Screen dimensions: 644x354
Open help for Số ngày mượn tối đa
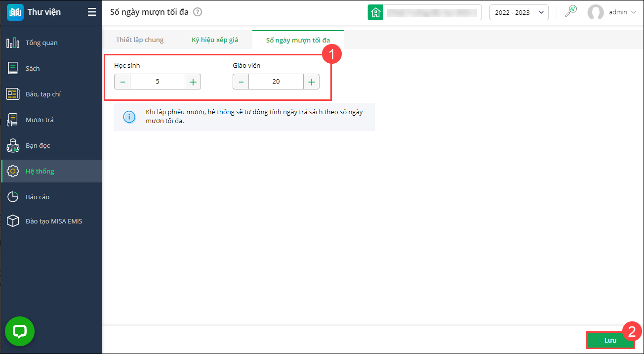coord(198,12)
